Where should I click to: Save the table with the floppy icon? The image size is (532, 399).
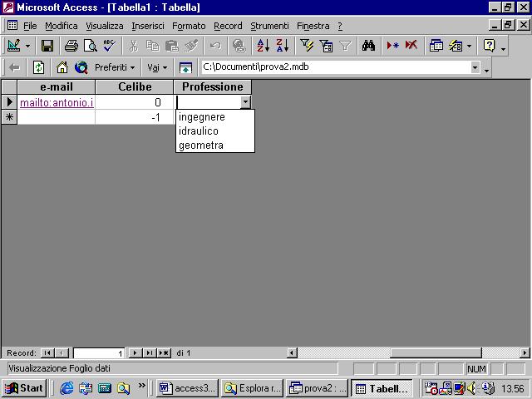click(x=47, y=46)
